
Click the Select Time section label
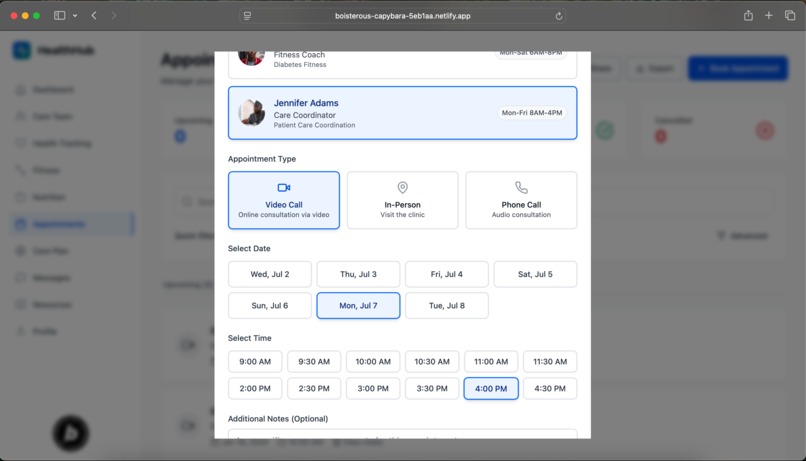click(249, 338)
